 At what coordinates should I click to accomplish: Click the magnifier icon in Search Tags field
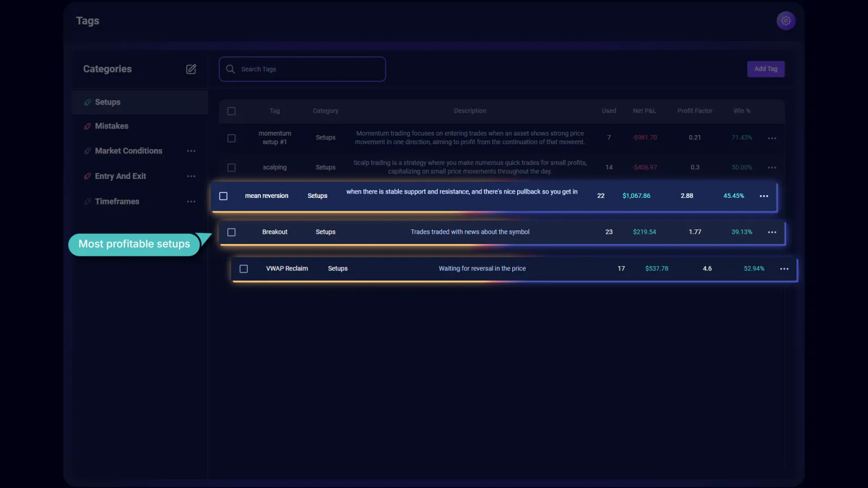(230, 69)
